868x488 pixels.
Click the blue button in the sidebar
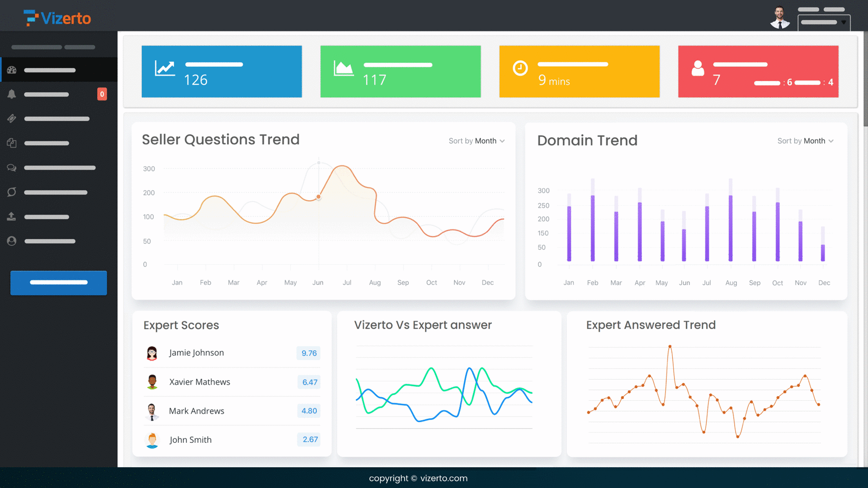(59, 283)
